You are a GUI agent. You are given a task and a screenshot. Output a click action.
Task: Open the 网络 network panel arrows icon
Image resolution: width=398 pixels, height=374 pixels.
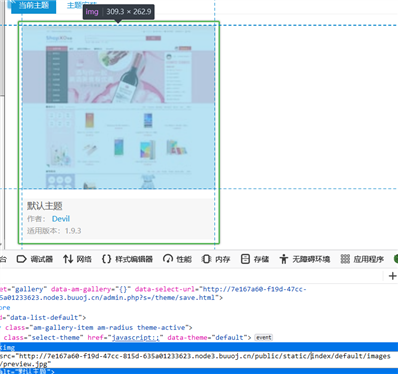tap(68, 259)
